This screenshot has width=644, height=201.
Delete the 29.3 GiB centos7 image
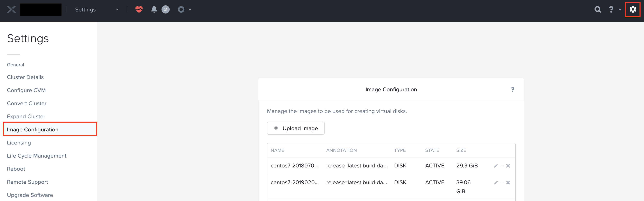pyautogui.click(x=508, y=166)
